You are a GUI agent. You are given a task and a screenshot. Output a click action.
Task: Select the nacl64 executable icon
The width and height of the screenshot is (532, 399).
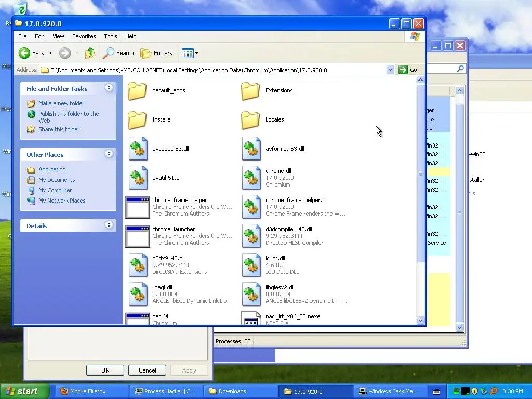pos(137,319)
